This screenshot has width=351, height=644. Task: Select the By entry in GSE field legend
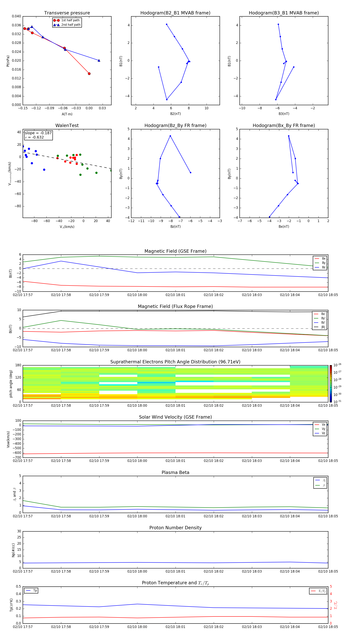[320, 263]
